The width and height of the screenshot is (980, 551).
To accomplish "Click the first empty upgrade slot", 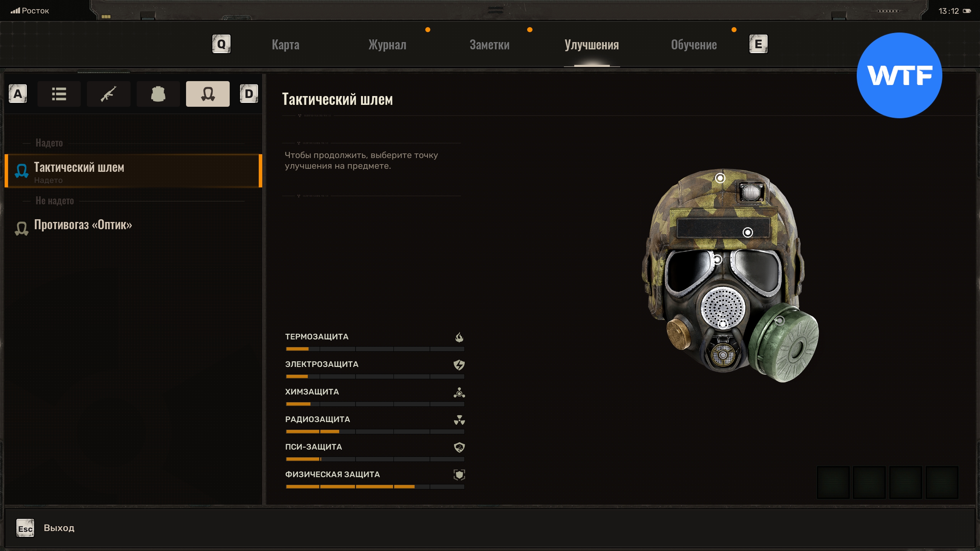I will tap(833, 482).
